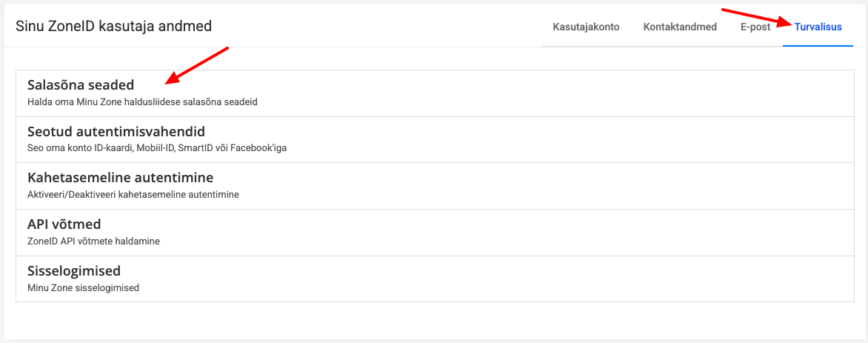
Task: Click 'ZoneID API võtmete haldamine' text
Action: pos(93,241)
